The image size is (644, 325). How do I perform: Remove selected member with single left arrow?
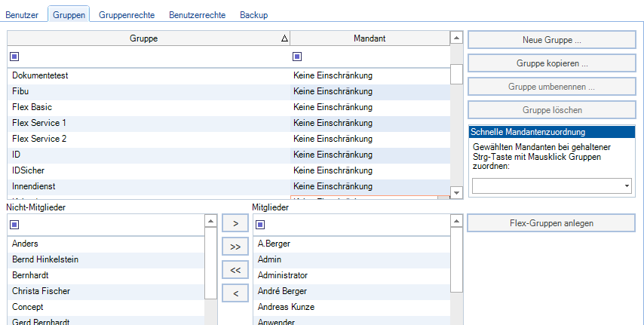235,293
